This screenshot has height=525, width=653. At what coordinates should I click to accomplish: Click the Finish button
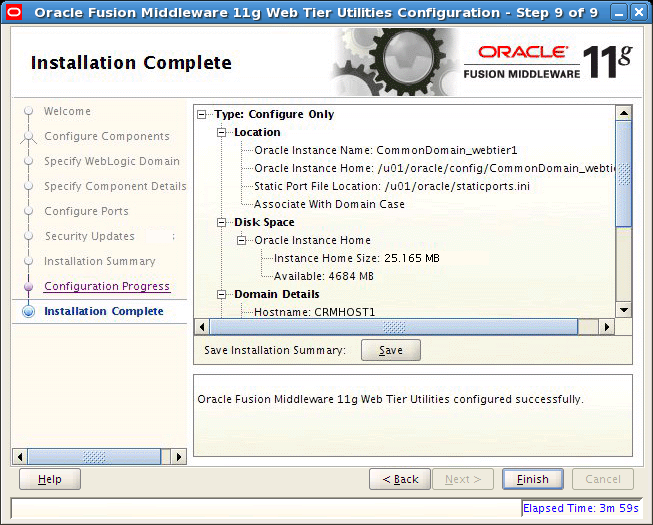[533, 479]
